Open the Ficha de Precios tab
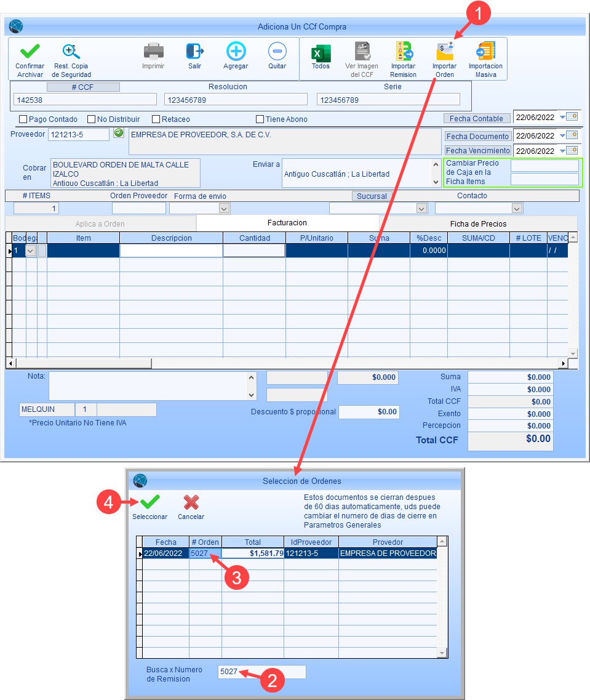 click(x=478, y=223)
